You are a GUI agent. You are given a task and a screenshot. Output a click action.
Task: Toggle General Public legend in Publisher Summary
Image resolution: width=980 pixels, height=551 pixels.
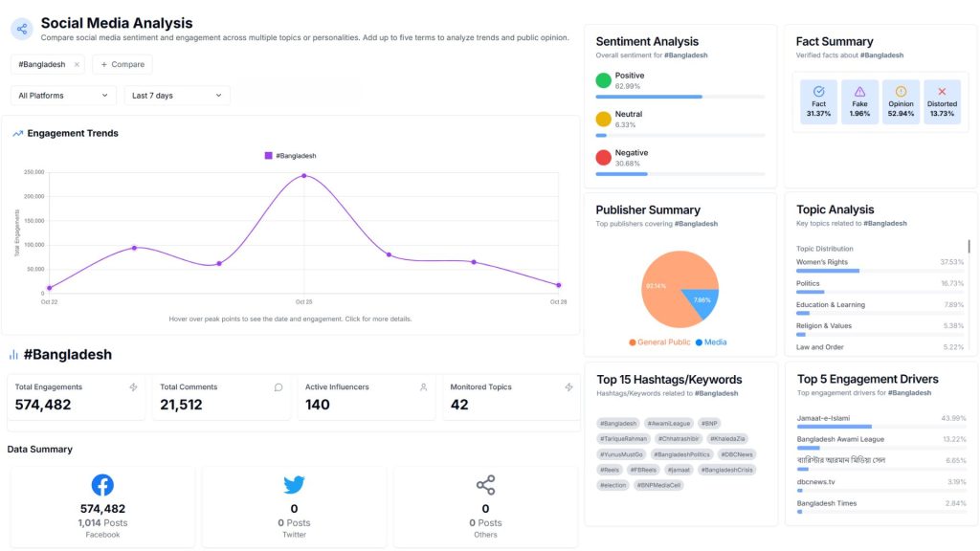(659, 342)
